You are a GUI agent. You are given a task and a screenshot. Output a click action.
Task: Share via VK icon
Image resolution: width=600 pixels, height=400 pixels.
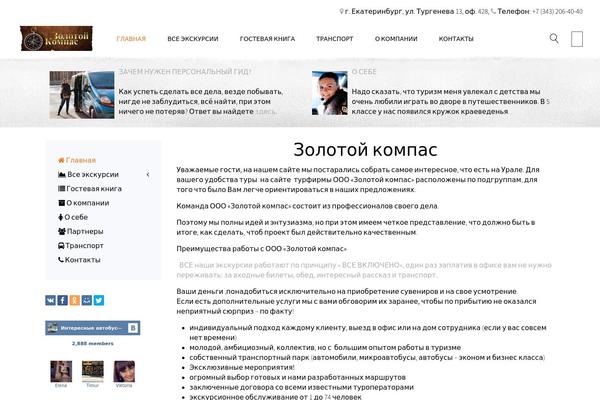click(51, 300)
